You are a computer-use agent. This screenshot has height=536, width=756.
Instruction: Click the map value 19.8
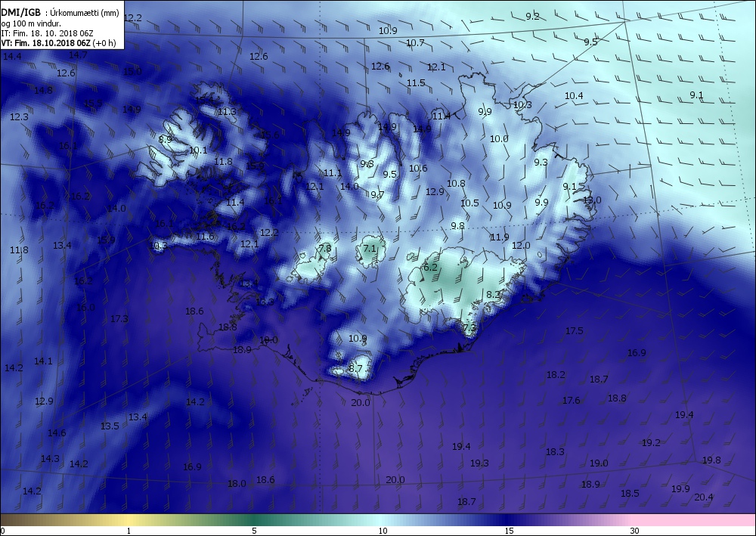coord(711,460)
